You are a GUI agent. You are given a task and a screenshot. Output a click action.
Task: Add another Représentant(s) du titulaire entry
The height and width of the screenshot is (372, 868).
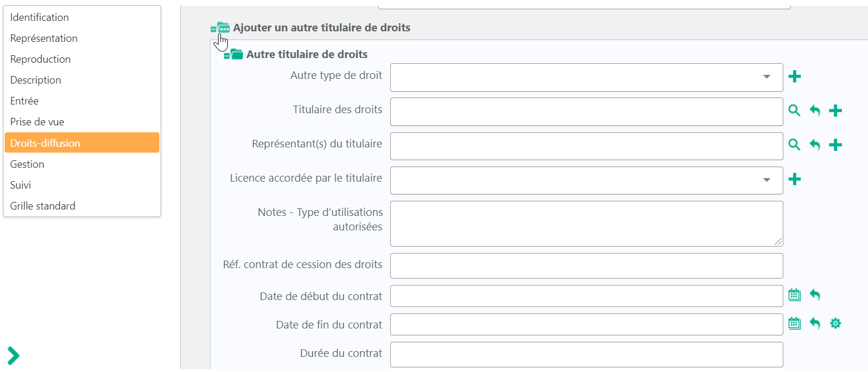(x=836, y=145)
